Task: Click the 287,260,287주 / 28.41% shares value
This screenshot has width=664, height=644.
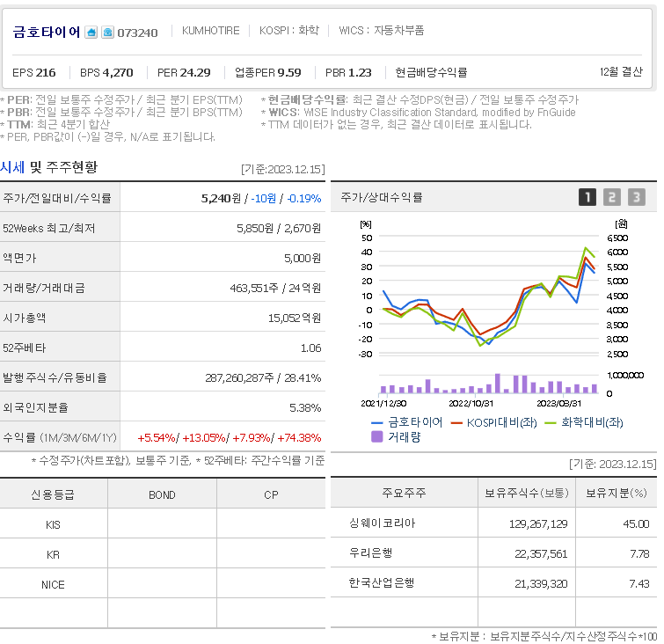Action: coord(263,377)
